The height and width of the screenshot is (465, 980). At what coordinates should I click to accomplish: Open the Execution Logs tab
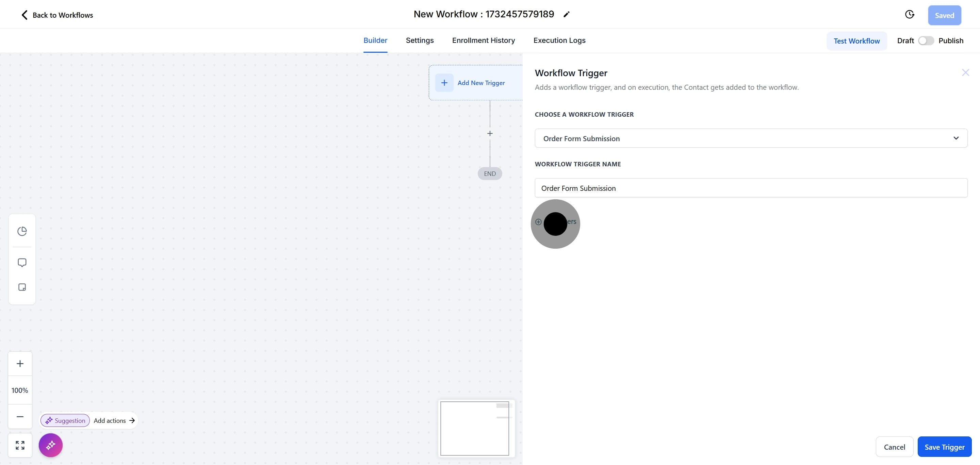tap(559, 40)
